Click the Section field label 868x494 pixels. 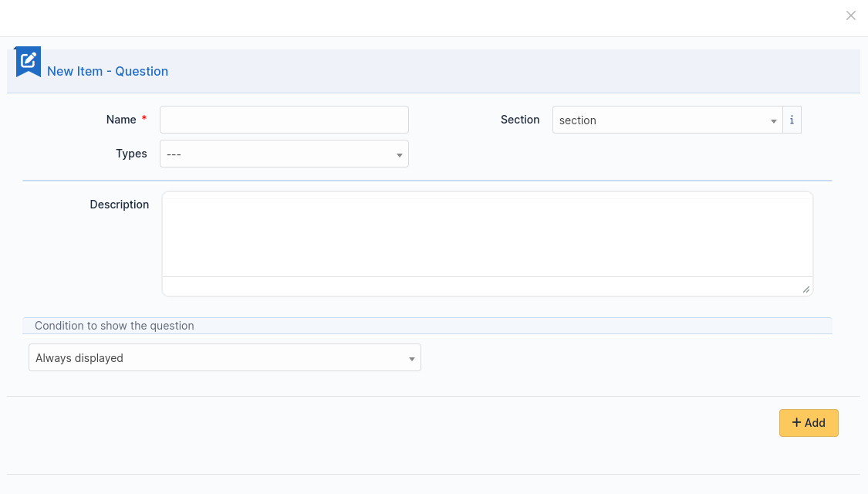click(x=520, y=120)
